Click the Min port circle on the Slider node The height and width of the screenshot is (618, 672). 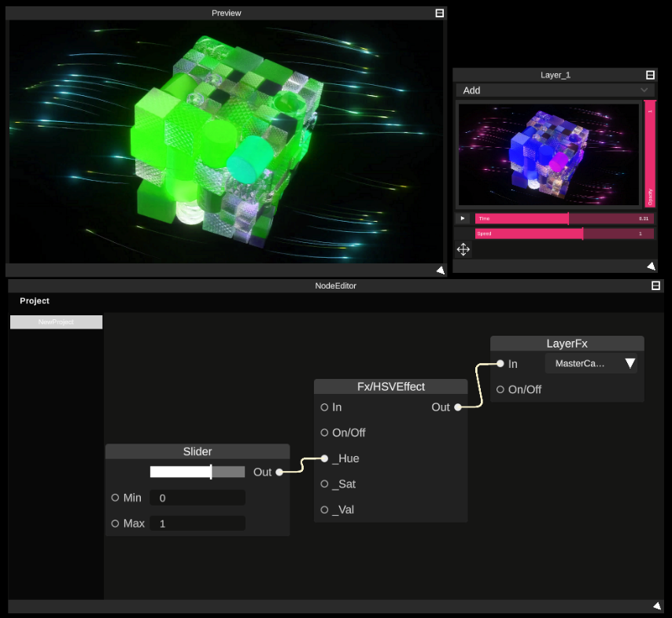(x=114, y=497)
